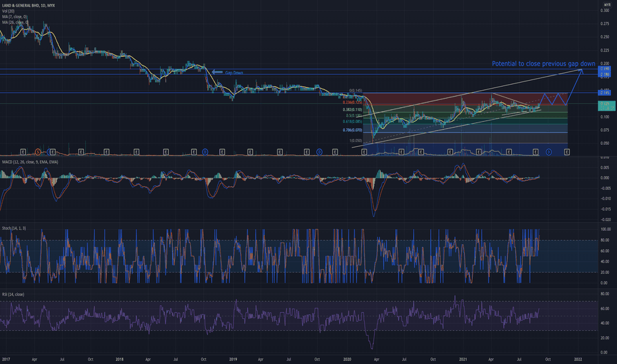Select the Fibonacci 0.382(0.110) level label

353,109
